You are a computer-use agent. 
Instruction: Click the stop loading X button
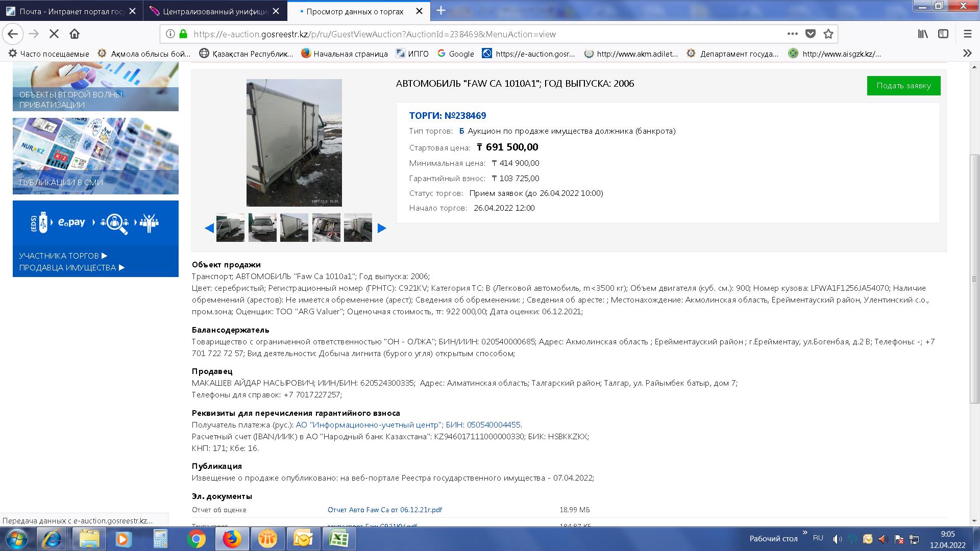pos(54,34)
